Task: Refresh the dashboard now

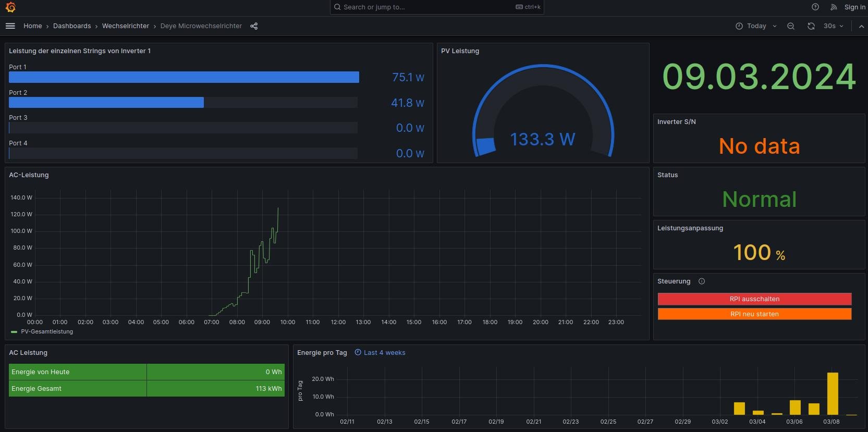Action: 811,26
